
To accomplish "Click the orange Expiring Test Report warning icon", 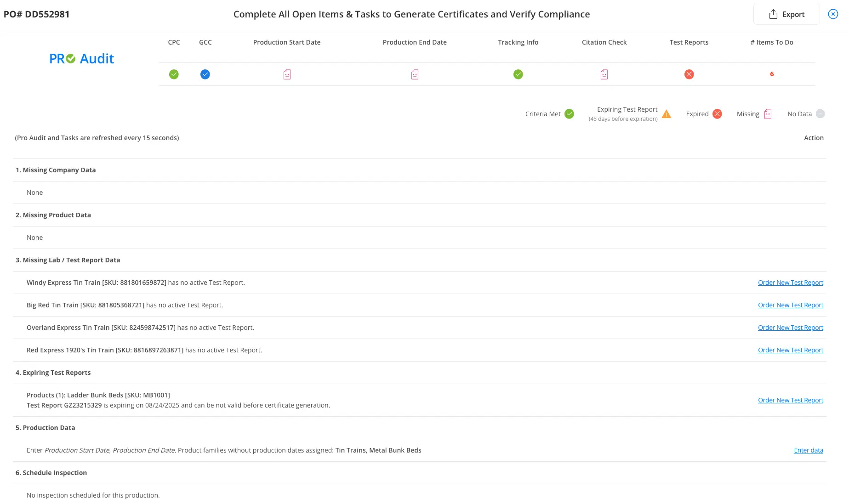I will click(x=667, y=114).
